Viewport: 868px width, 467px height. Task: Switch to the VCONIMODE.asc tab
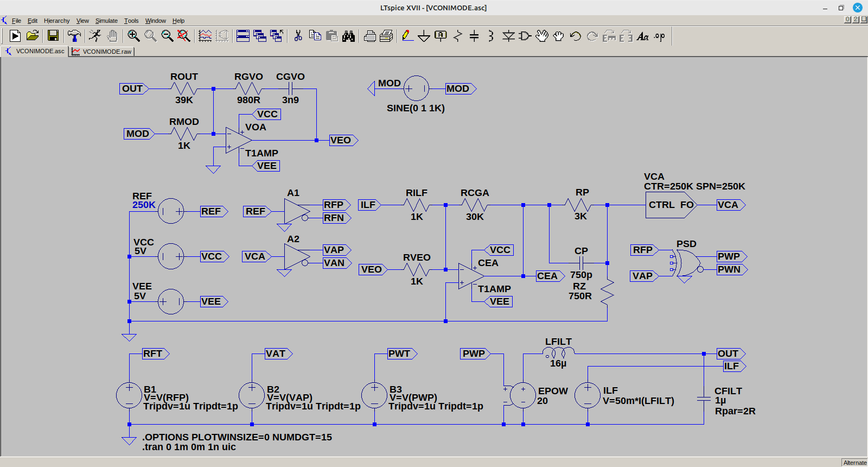[35, 51]
